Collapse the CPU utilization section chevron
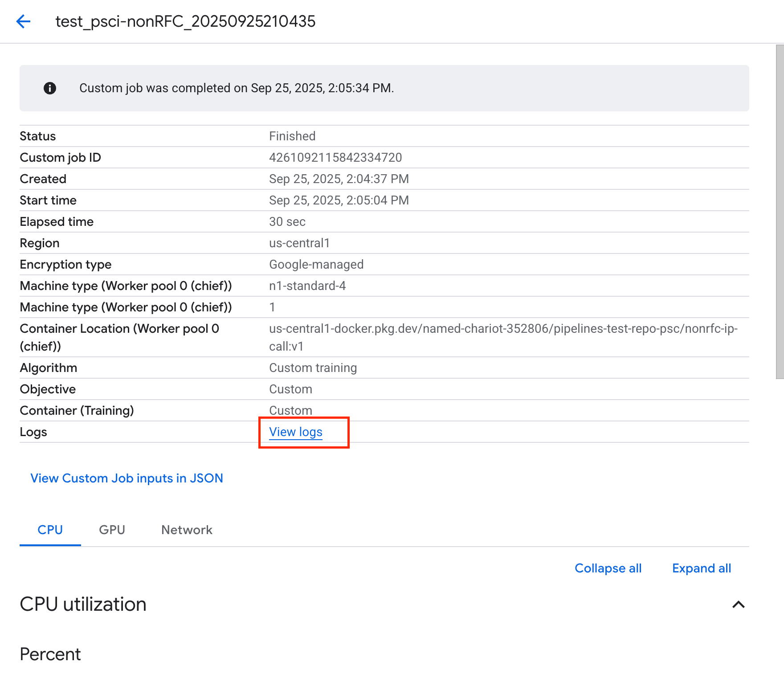Screen dimensions: 784x678 tap(738, 604)
